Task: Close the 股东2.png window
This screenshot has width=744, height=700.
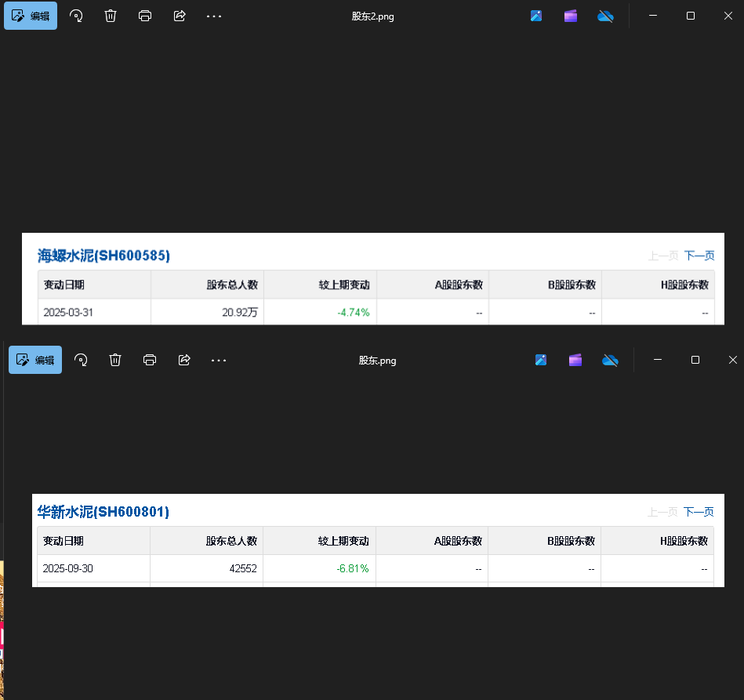Action: tap(728, 16)
